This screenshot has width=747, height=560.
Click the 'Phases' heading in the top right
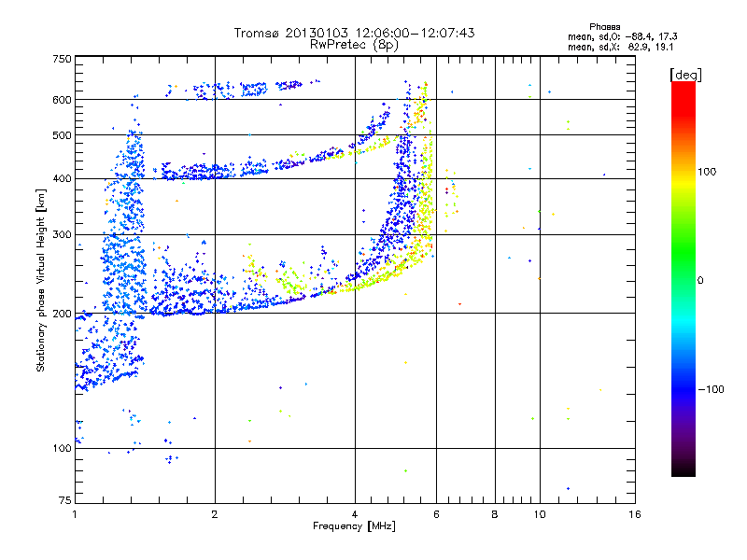click(604, 27)
